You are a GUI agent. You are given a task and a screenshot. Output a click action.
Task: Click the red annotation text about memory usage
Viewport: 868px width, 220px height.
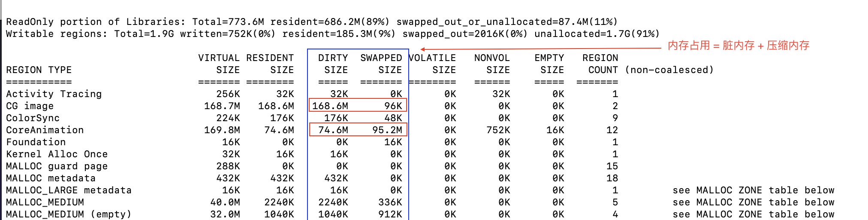pyautogui.click(x=738, y=46)
